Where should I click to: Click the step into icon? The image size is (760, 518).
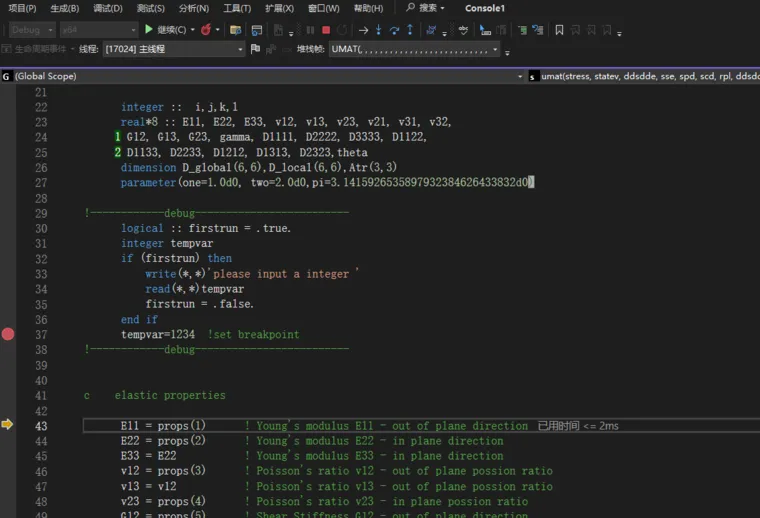[x=379, y=30]
